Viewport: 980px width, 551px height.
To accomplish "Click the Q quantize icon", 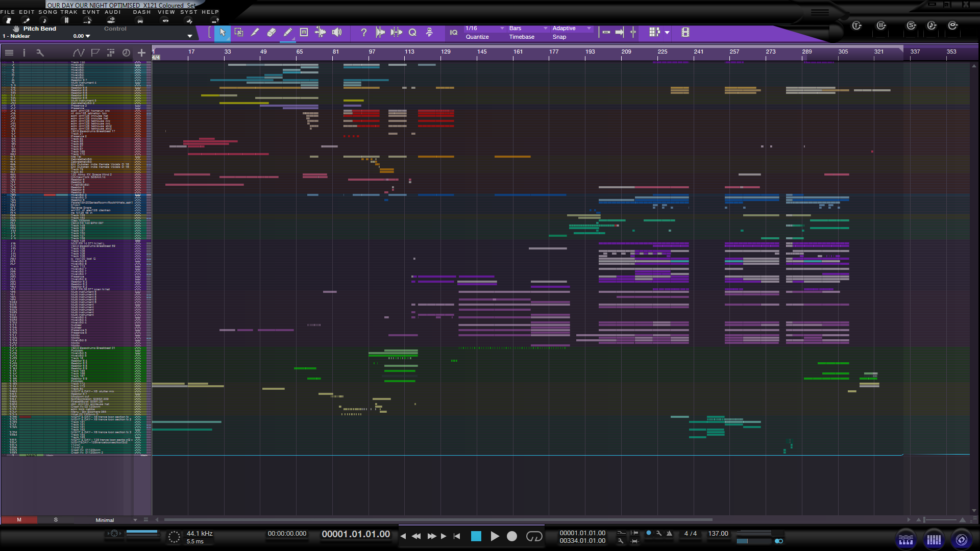I will [413, 33].
